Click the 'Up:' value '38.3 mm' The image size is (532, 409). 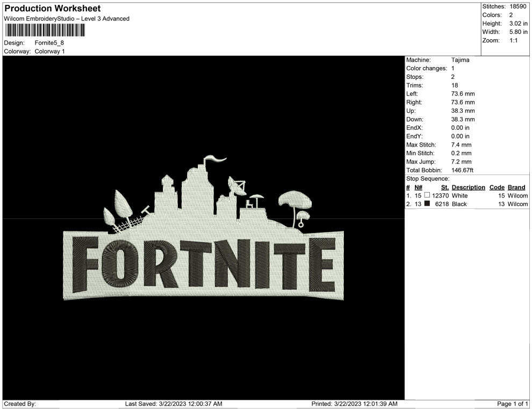click(x=463, y=111)
